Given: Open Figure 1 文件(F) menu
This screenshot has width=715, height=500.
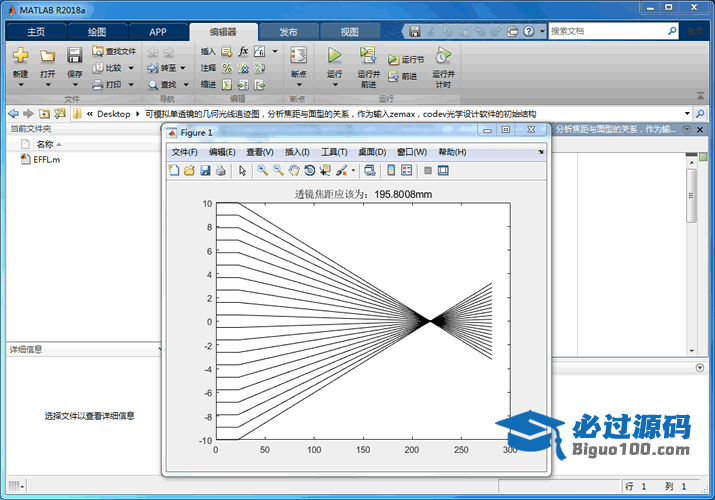Looking at the screenshot, I should pyautogui.click(x=184, y=152).
